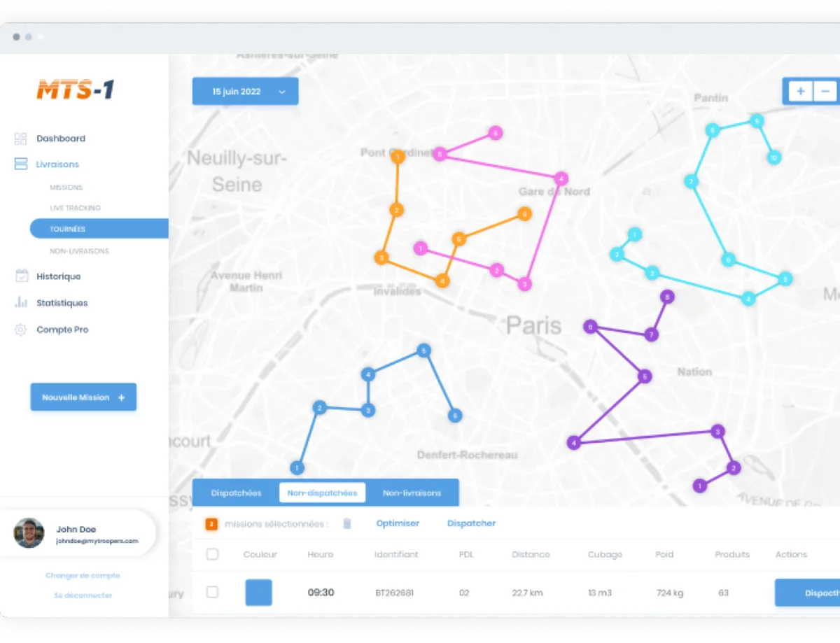This screenshot has height=643, width=840.
Task: Click the 22.7 km distance cell
Action: (x=527, y=593)
